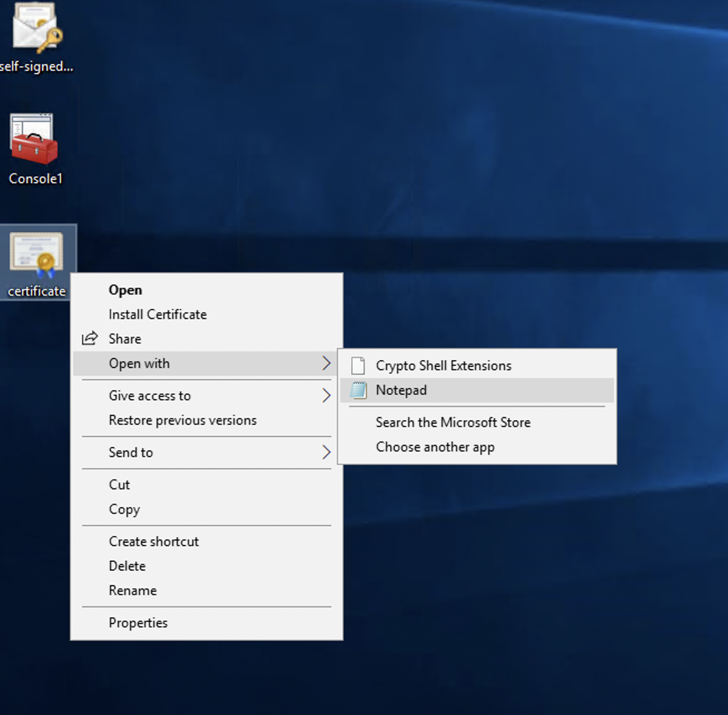Viewport: 728px width, 715px height.
Task: Expand the Give access to submenu
Action: coord(327,395)
